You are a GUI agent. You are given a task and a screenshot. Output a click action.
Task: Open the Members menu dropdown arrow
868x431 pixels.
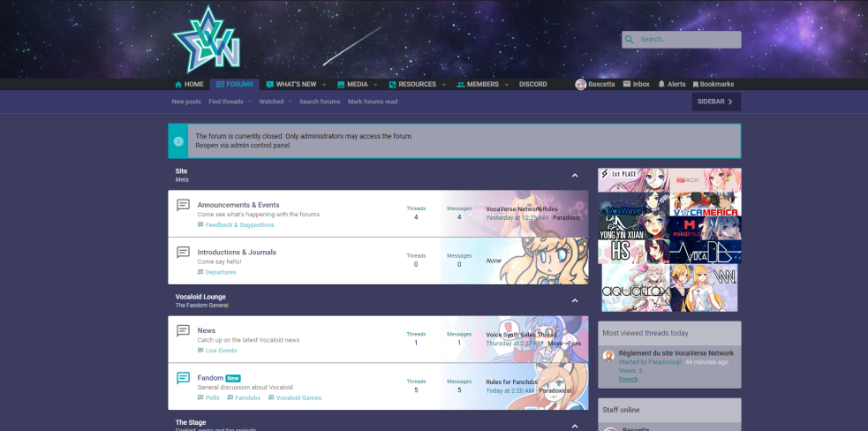tap(506, 85)
